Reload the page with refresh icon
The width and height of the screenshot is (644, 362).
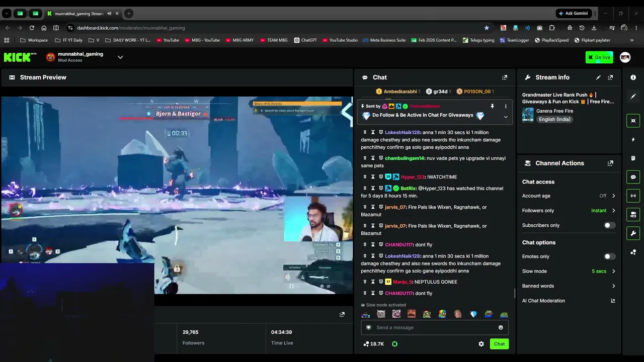coord(32,28)
